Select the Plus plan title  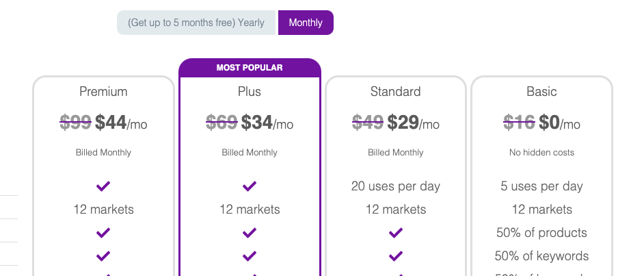pos(250,91)
